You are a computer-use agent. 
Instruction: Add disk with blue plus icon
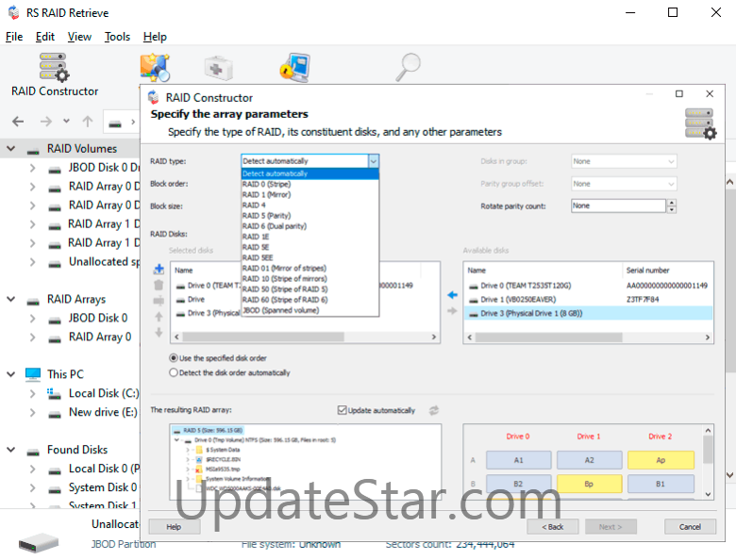[x=159, y=270]
